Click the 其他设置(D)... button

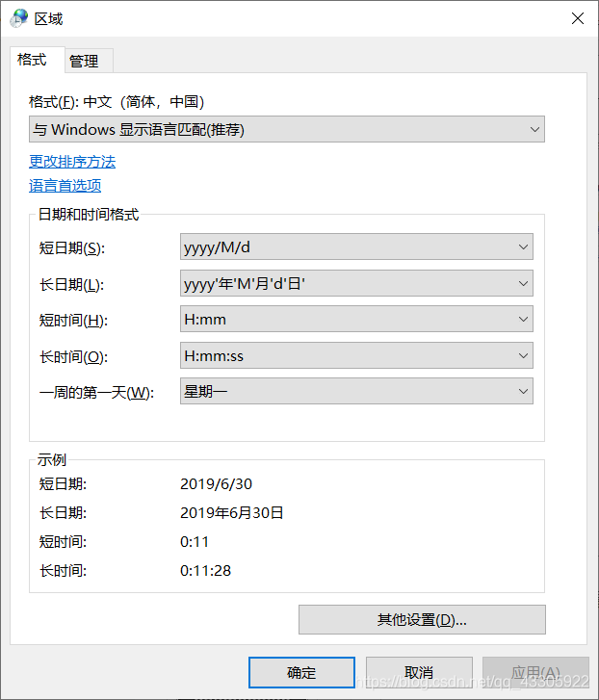(x=422, y=620)
